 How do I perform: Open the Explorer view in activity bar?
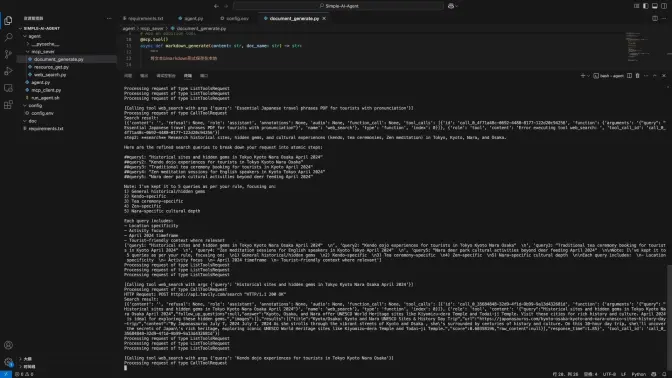(x=8, y=21)
